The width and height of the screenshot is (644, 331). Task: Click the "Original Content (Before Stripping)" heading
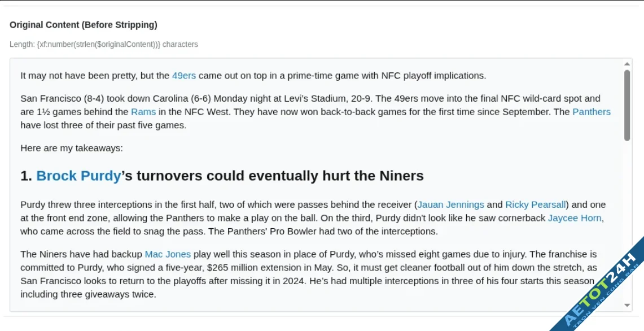[x=84, y=25]
